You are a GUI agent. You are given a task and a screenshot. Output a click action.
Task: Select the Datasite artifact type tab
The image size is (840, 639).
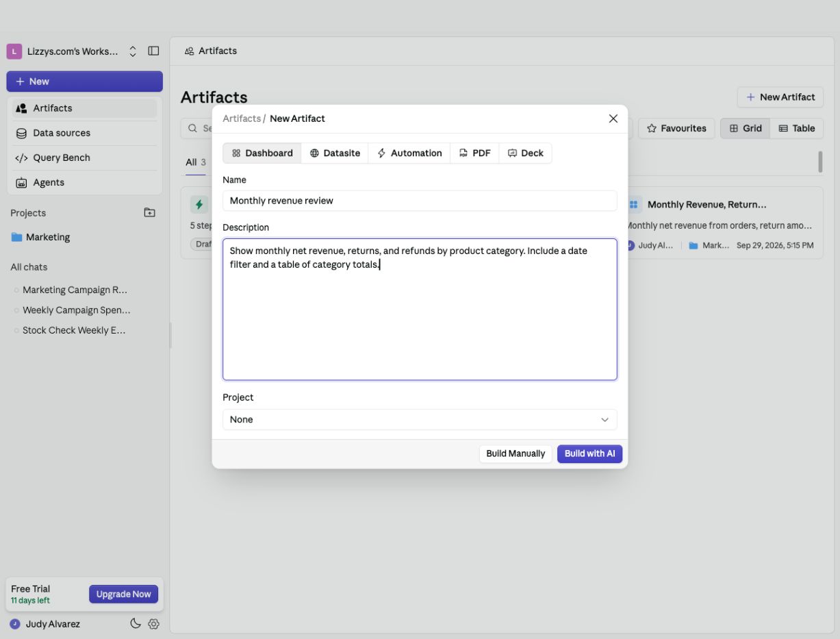point(335,153)
